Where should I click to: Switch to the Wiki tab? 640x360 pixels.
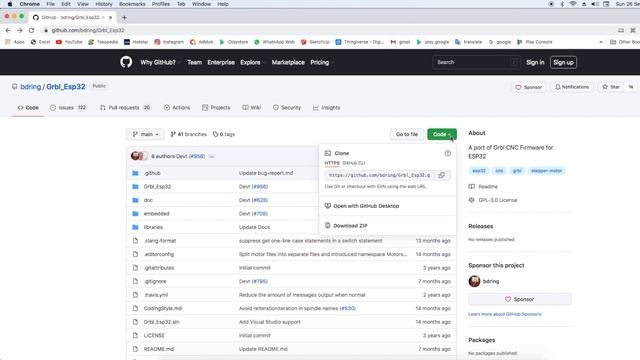pos(251,108)
